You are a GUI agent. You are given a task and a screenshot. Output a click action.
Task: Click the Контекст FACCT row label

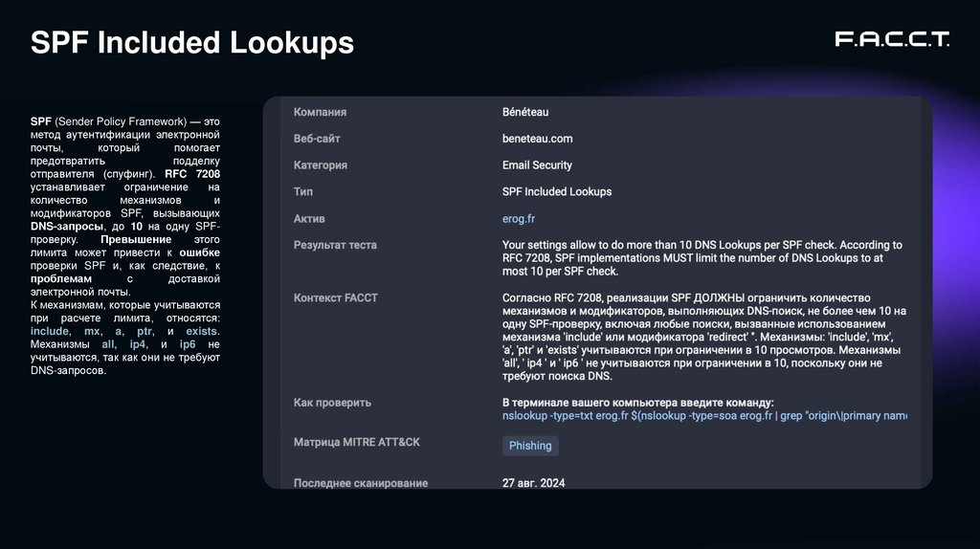335,297
